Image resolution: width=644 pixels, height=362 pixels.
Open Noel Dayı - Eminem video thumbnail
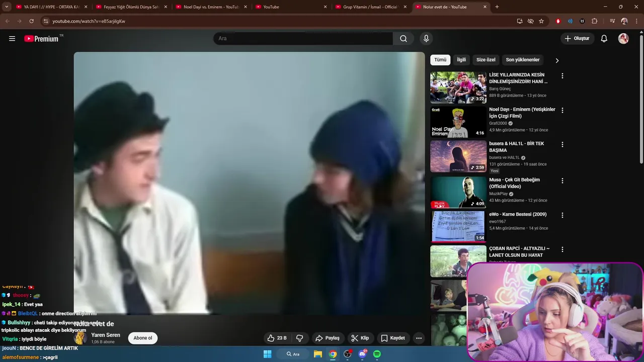point(458,122)
